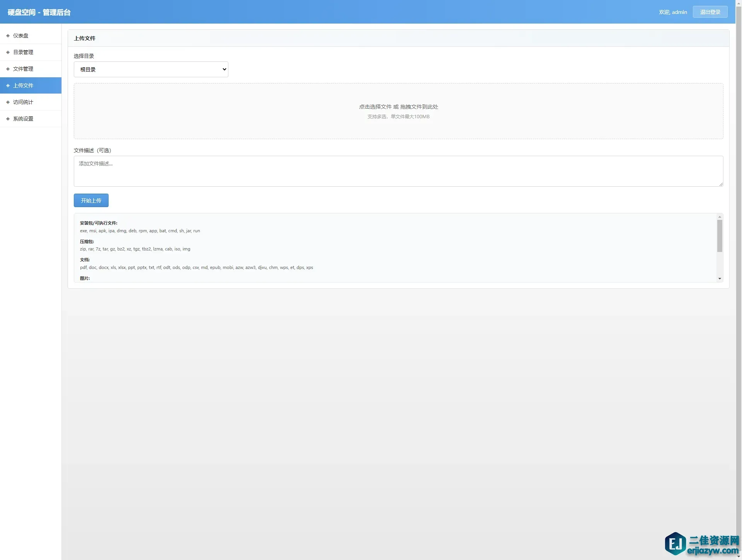742x560 pixels.
Task: Go to 目录管理 in sidebar
Action: pos(23,52)
